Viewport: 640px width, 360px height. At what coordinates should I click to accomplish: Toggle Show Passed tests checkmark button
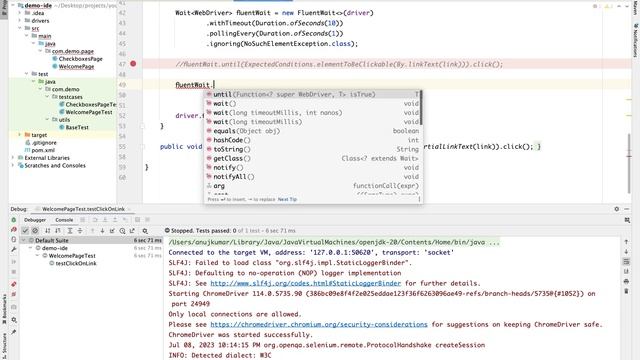[x=25, y=231]
